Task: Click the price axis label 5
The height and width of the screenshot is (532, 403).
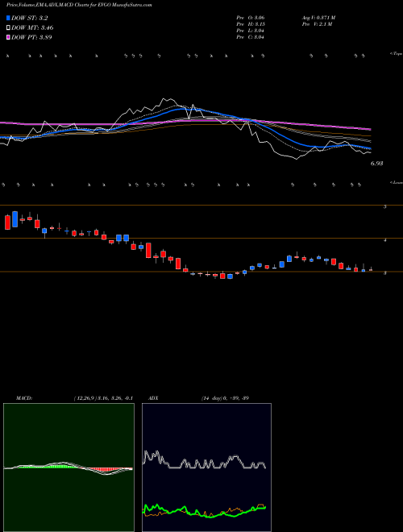Action: pyautogui.click(x=384, y=206)
